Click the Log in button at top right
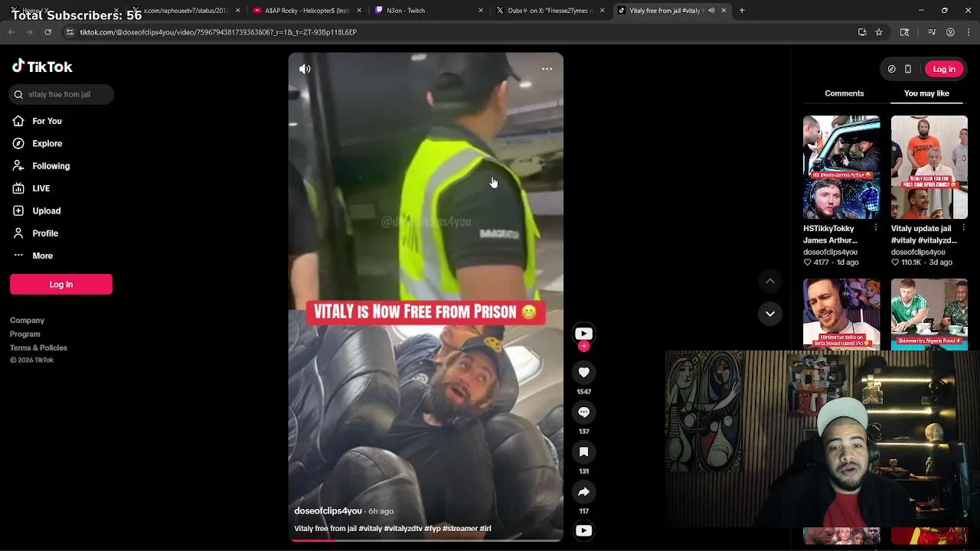The width and height of the screenshot is (980, 551). click(x=944, y=69)
